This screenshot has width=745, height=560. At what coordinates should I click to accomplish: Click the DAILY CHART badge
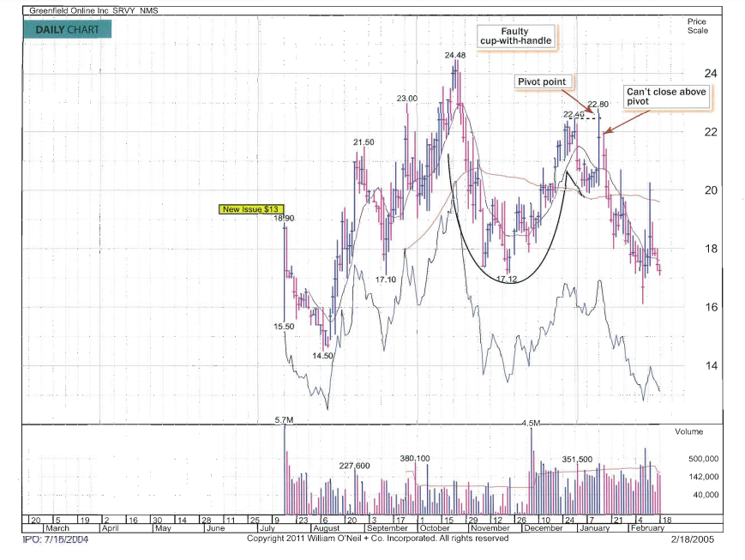[x=68, y=29]
